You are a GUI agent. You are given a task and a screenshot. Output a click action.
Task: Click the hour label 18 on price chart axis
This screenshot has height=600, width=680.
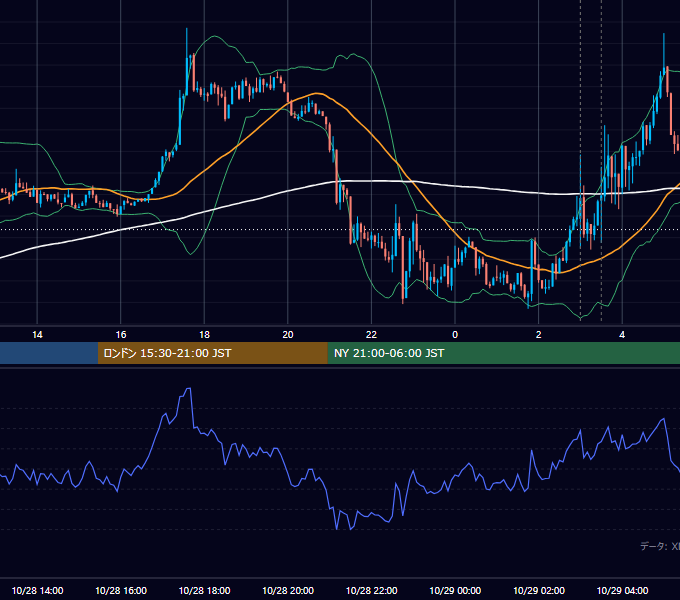[204, 335]
